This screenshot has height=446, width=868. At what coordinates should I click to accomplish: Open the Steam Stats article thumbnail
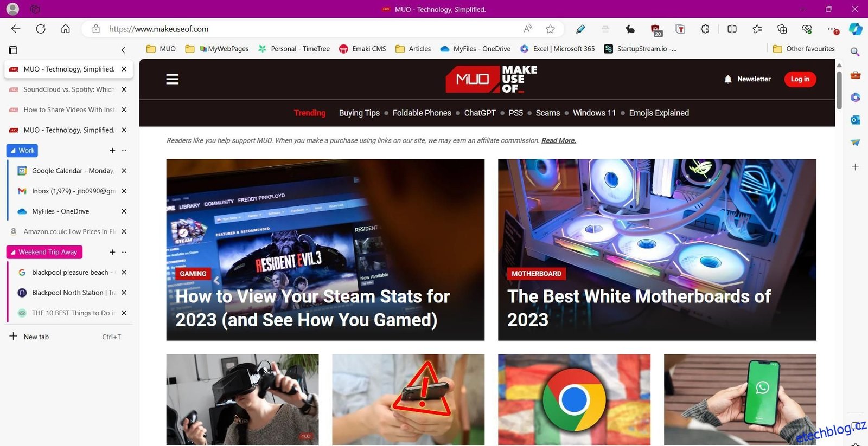[x=325, y=249]
